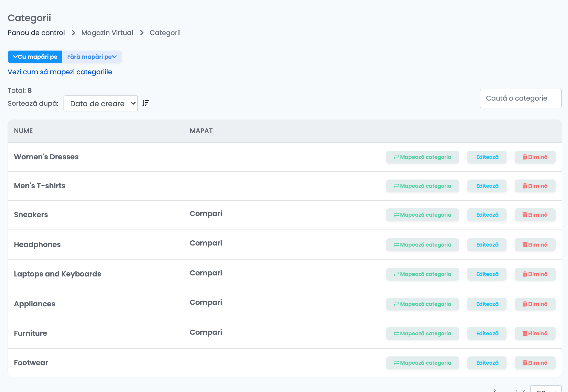The width and height of the screenshot is (568, 392).
Task: Map the Men's T-shirts category
Action: (x=423, y=186)
